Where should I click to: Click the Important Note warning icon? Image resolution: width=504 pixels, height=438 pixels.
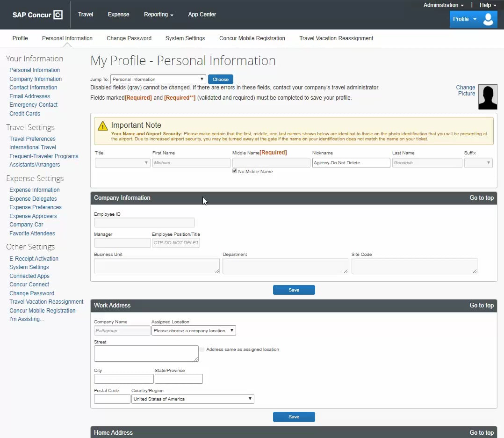click(102, 126)
